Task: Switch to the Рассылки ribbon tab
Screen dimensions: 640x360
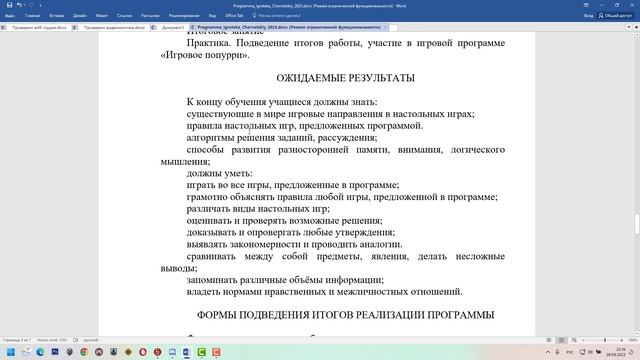Action: tap(150, 16)
